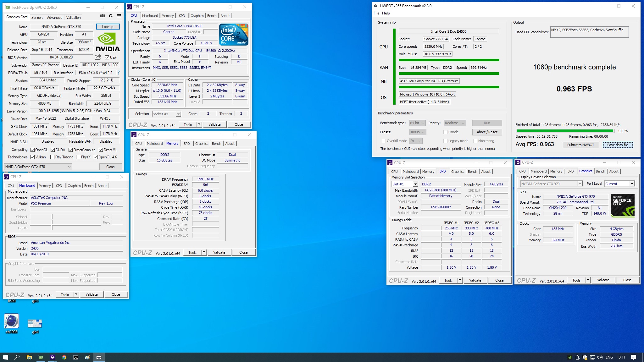Image resolution: width=644 pixels, height=362 pixels.
Task: Open the notification center
Action: coord(634,357)
